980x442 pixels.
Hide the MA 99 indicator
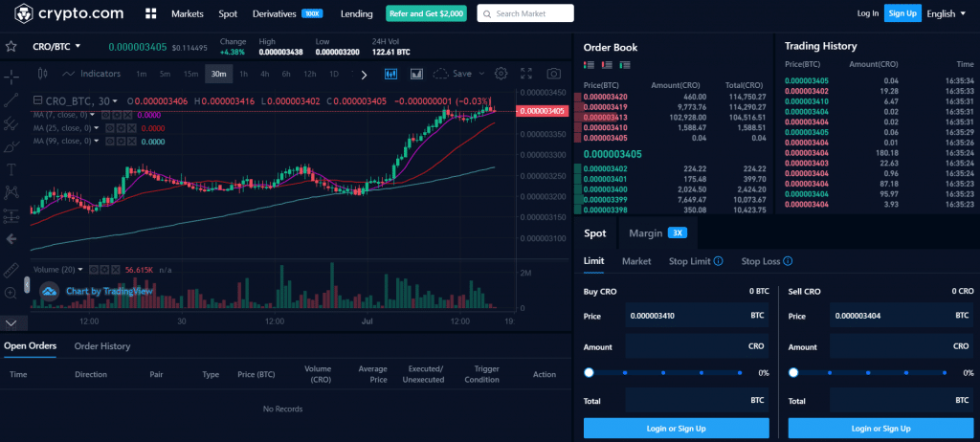[110, 142]
